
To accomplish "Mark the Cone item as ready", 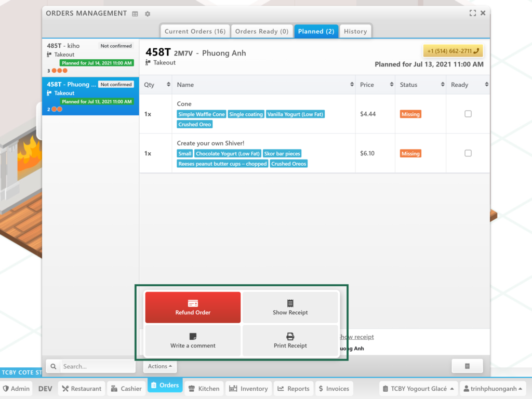I will (468, 114).
